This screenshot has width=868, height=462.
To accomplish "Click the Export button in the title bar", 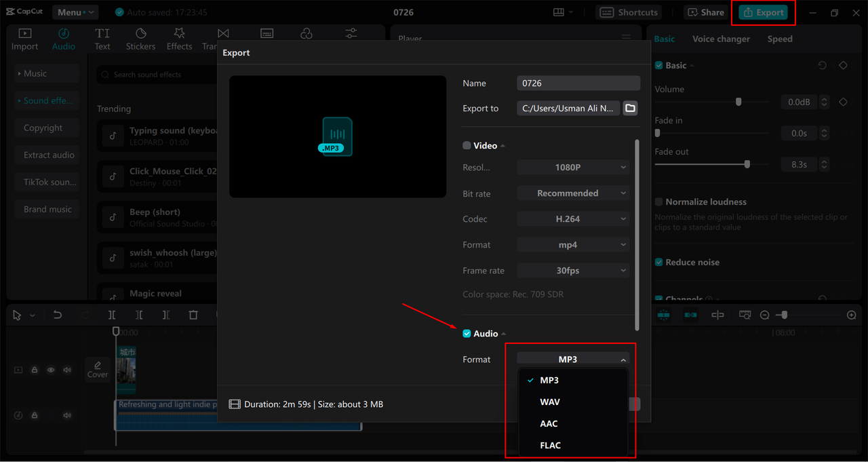I will click(764, 12).
